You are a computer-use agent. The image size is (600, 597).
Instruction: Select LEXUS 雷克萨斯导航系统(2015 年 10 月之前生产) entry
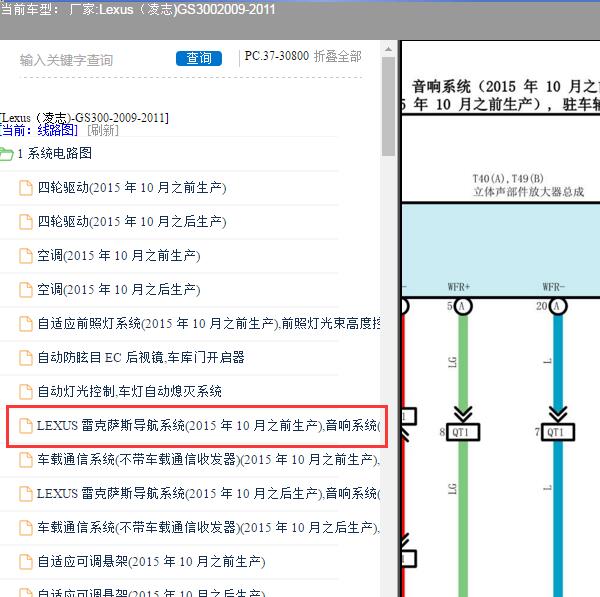pos(209,426)
